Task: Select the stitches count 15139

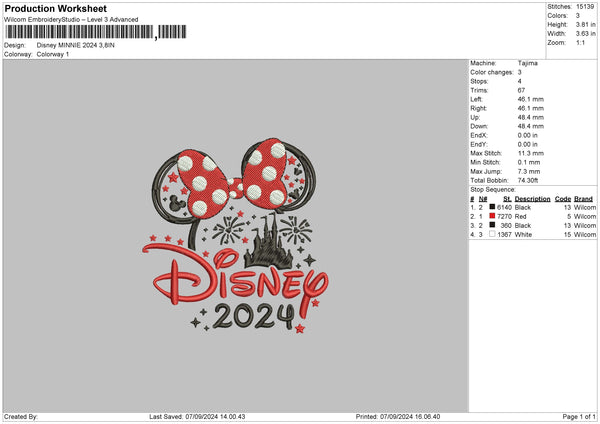Action: [x=585, y=7]
